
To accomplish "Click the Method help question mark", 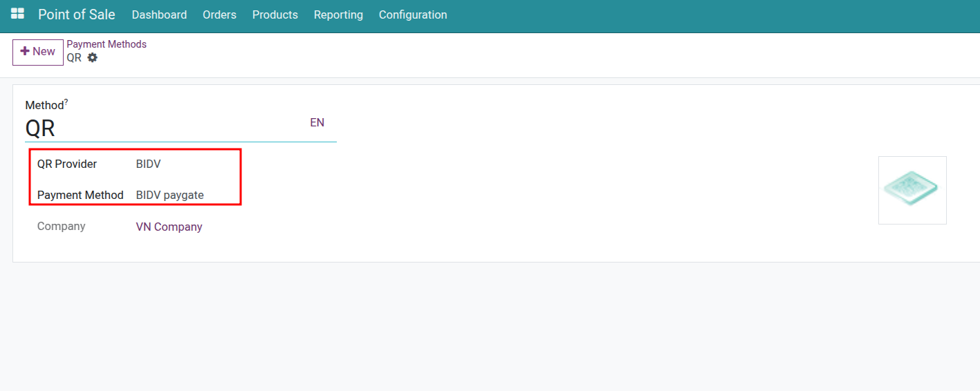I will [x=66, y=102].
